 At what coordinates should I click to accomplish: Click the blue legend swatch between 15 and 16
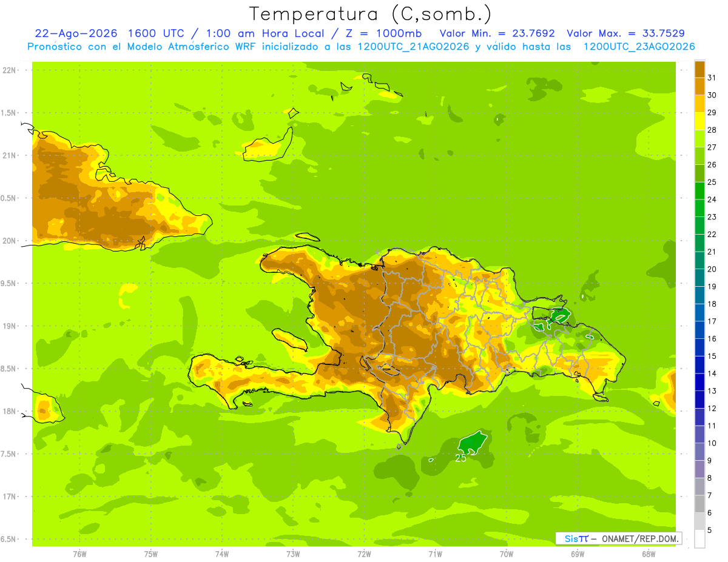point(699,347)
